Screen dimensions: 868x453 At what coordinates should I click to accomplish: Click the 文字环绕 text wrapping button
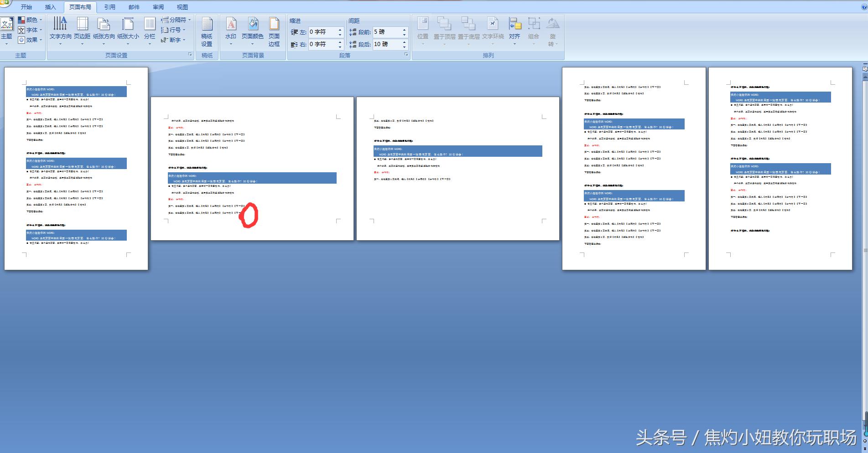[493, 31]
